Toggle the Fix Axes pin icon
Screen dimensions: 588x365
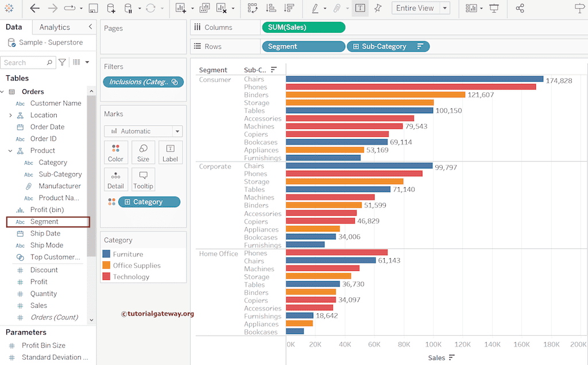pyautogui.click(x=377, y=9)
